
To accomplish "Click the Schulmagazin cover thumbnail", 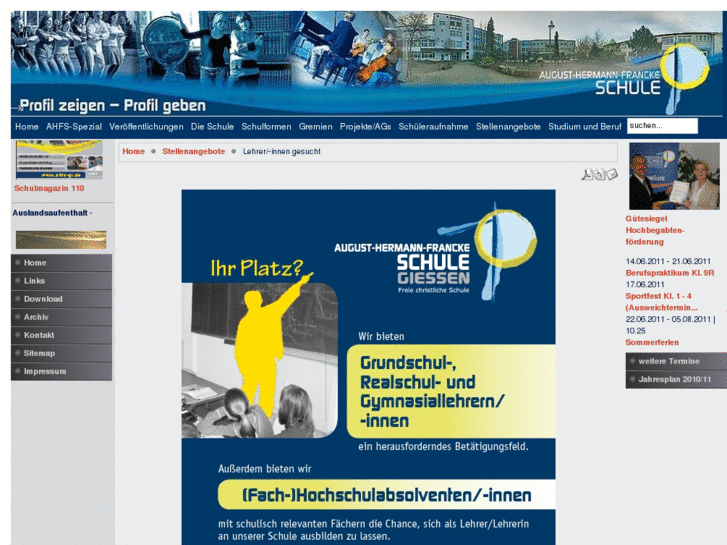I will [59, 160].
